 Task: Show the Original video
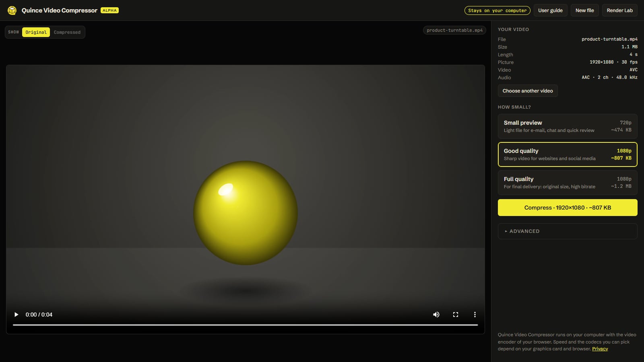click(36, 32)
